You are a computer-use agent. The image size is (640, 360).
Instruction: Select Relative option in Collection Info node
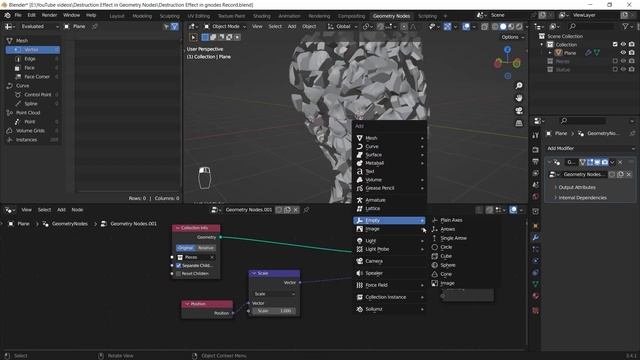[x=205, y=248]
